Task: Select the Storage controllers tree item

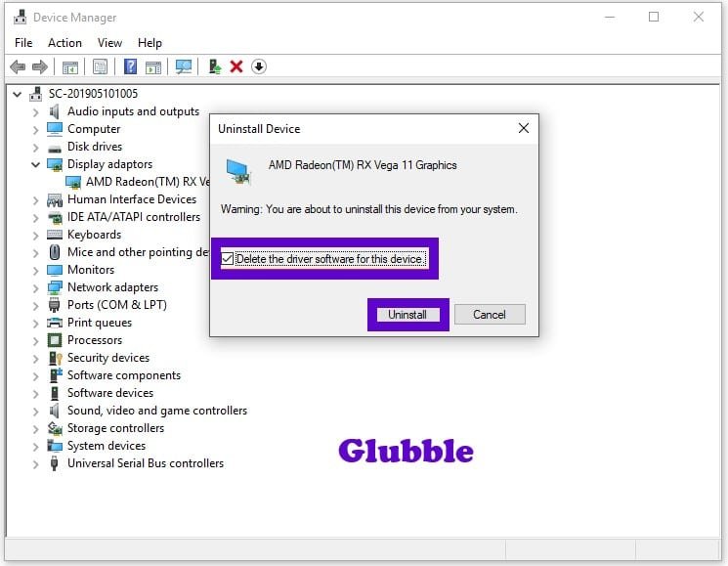Action: click(x=115, y=428)
